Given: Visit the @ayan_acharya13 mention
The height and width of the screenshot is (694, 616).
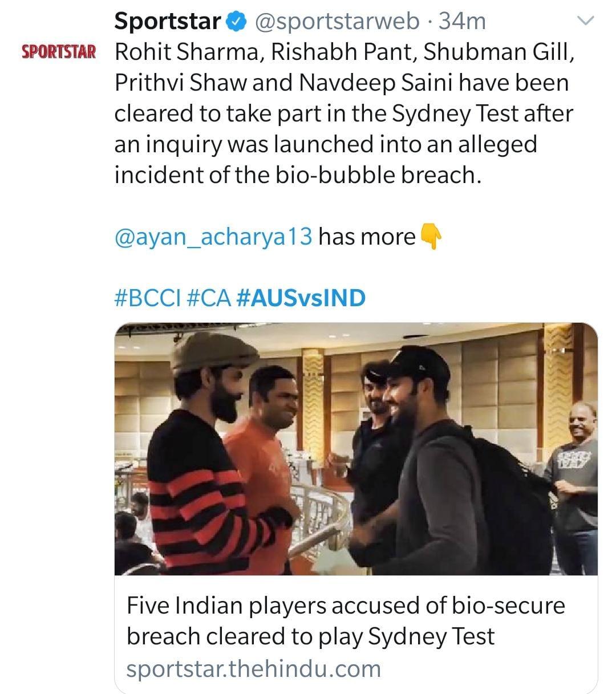Looking at the screenshot, I should click(x=213, y=237).
